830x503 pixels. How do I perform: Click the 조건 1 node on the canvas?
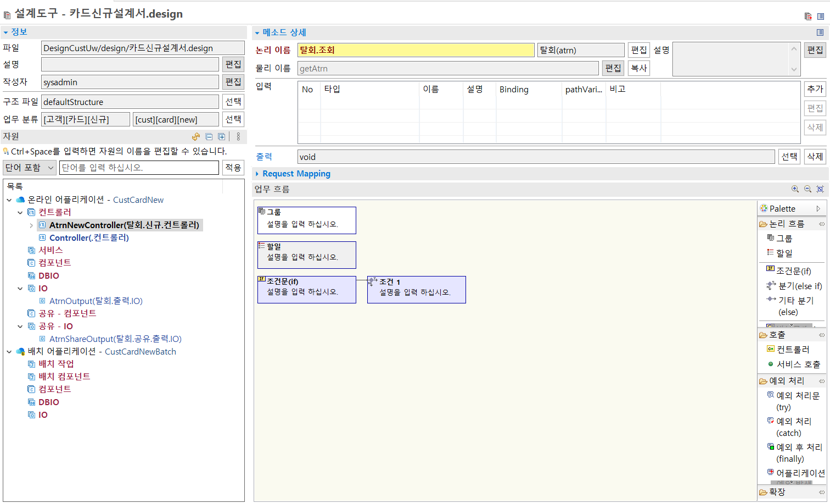[x=416, y=290]
